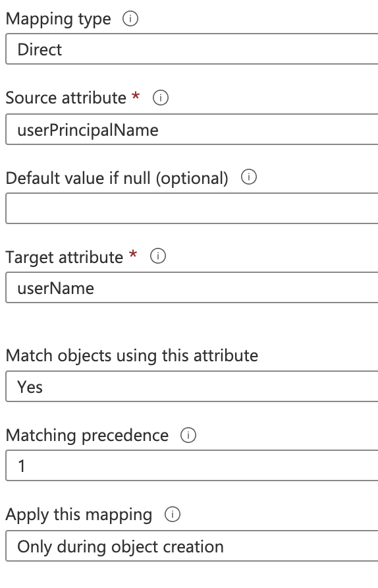Click Match objects using this attribute label
The width and height of the screenshot is (378, 588).
(x=132, y=356)
